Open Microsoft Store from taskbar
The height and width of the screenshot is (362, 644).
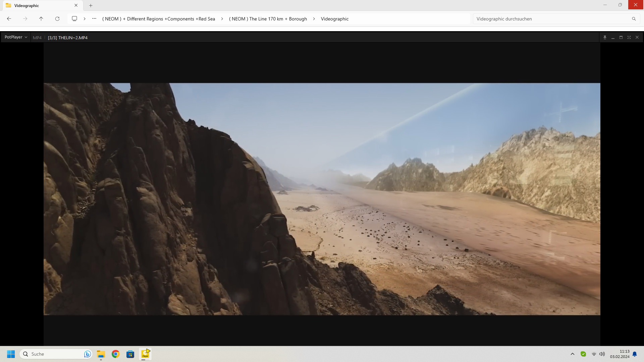[130, 354]
